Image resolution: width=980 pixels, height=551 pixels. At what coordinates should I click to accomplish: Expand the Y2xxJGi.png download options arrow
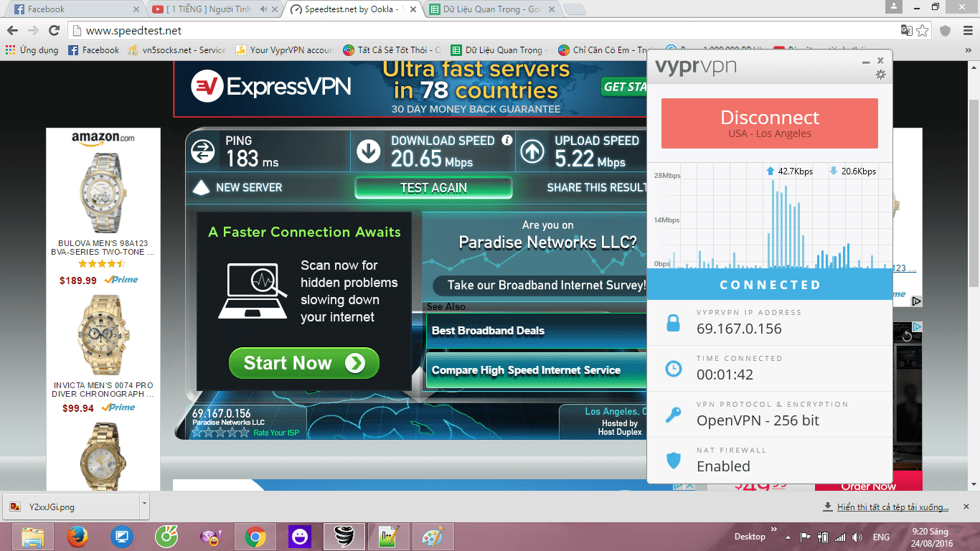pyautogui.click(x=144, y=506)
